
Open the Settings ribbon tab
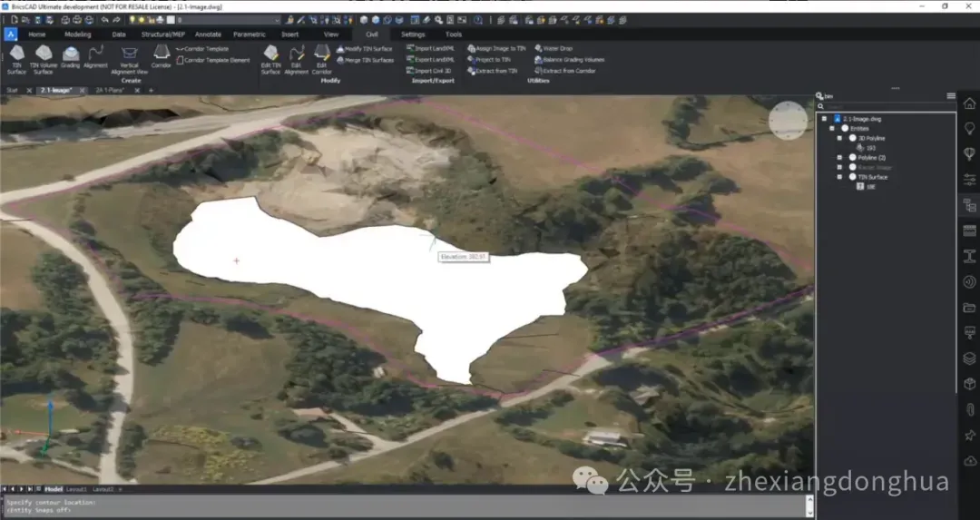(x=413, y=34)
